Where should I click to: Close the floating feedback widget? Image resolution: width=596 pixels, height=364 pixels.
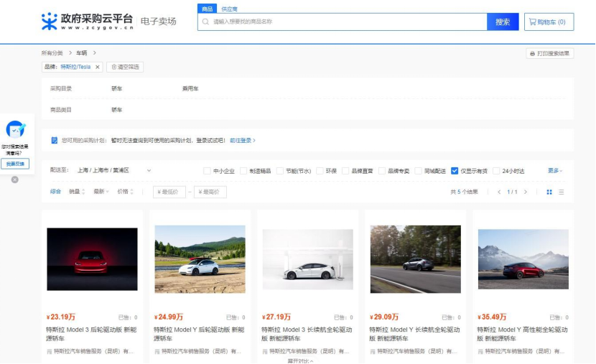point(15,179)
